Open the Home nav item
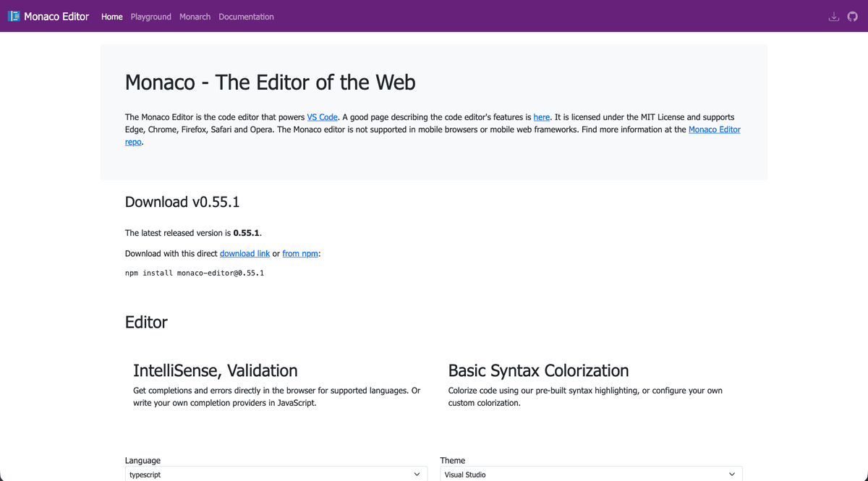The width and height of the screenshot is (868, 481). (112, 17)
